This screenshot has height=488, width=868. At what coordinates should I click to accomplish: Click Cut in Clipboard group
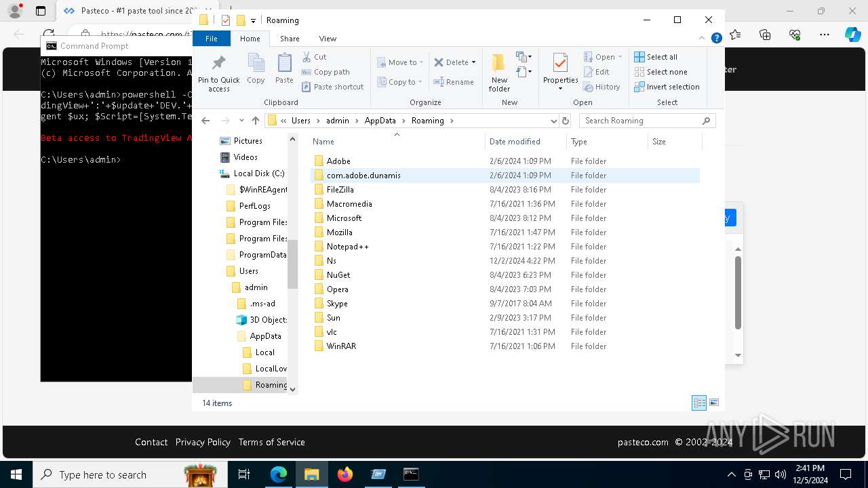coord(314,57)
